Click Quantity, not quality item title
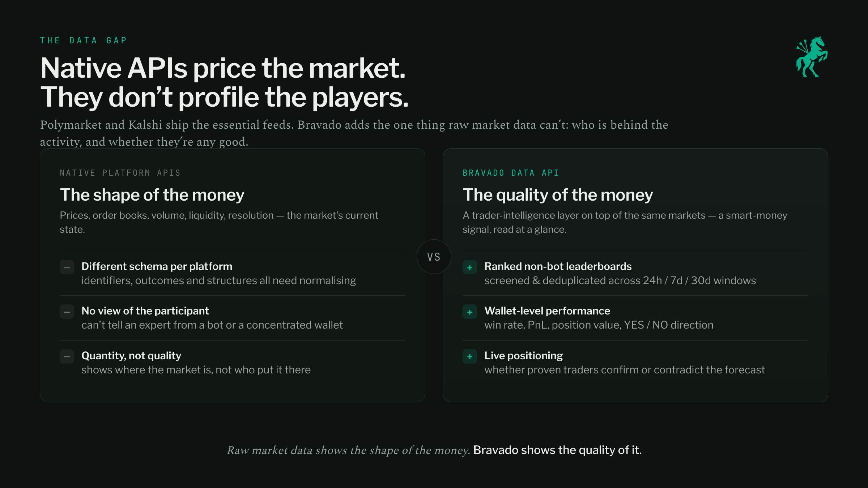Viewport: 868px width, 488px height. point(131,356)
